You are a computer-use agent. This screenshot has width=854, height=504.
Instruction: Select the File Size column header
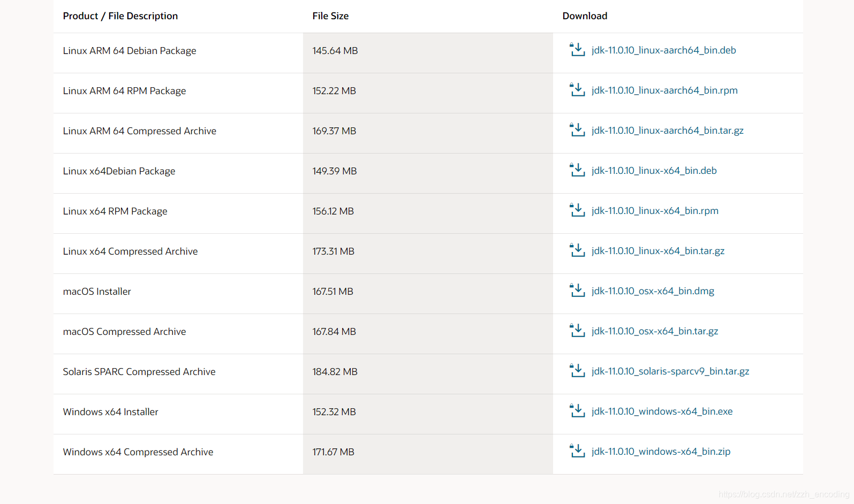pos(330,16)
